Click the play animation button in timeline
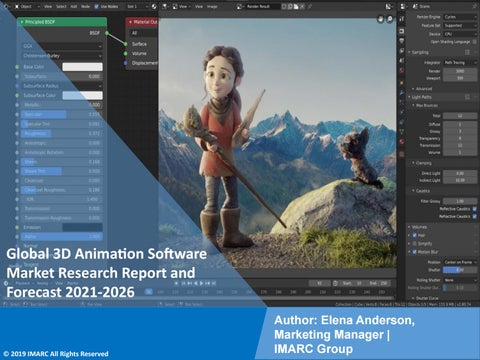The height and width of the screenshot is (360, 480). [201, 283]
